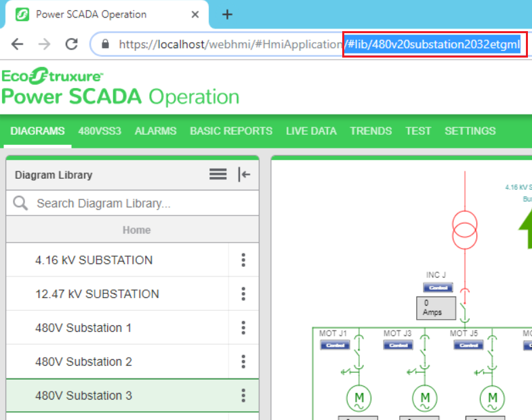This screenshot has width=532, height=420.
Task: Select 12.47 kV SUBSTATION diagram
Action: click(x=117, y=294)
